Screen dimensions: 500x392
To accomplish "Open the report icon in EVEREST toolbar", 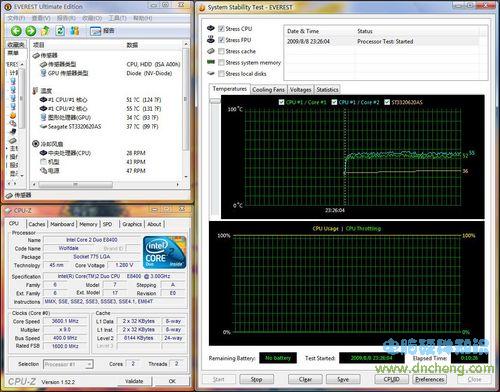I will (x=95, y=31).
